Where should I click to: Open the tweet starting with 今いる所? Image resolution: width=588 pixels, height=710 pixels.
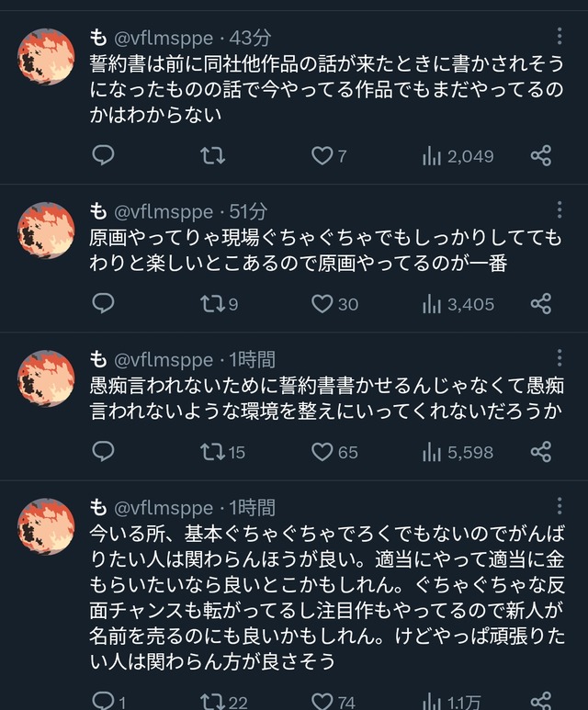pos(327,598)
